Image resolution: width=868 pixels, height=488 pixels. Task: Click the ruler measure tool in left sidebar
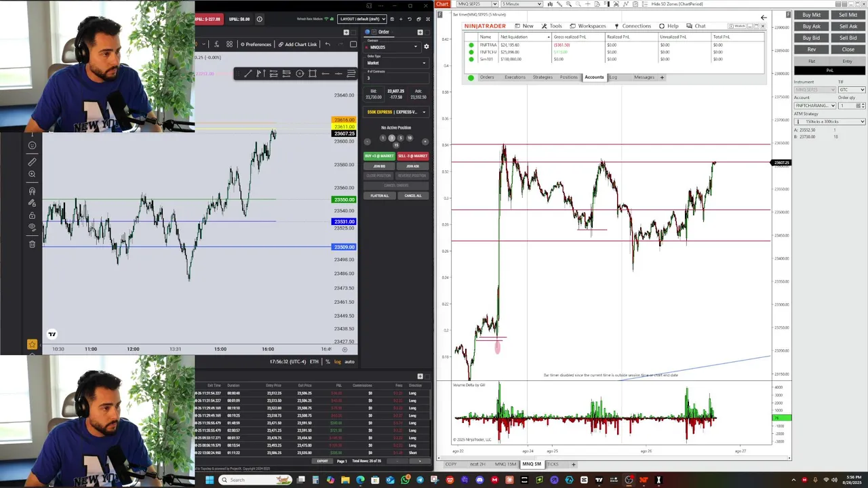(32, 162)
